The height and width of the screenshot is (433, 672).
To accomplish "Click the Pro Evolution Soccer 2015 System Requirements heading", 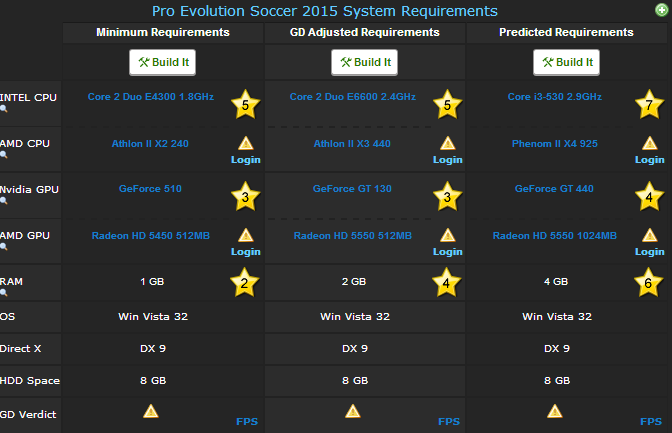I will click(325, 11).
